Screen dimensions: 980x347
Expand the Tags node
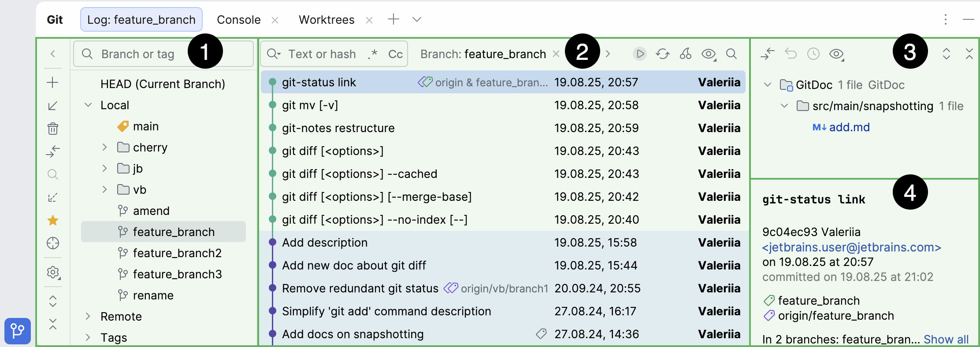point(88,337)
